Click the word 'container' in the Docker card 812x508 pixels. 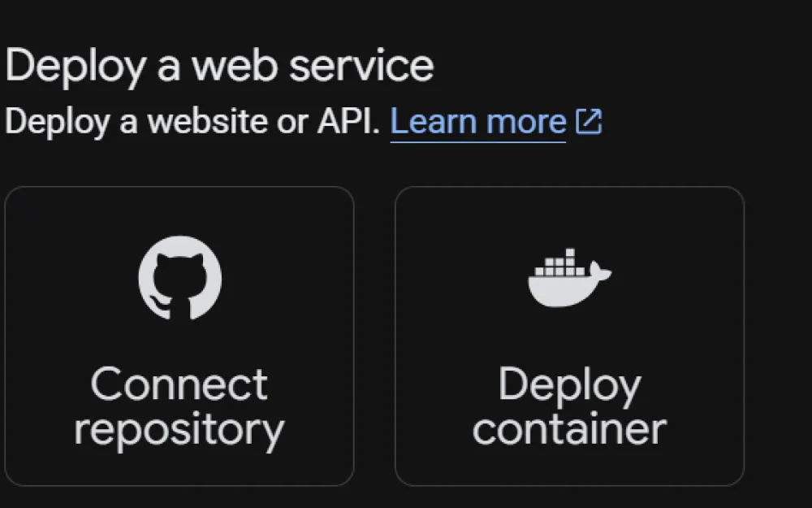pyautogui.click(x=570, y=428)
